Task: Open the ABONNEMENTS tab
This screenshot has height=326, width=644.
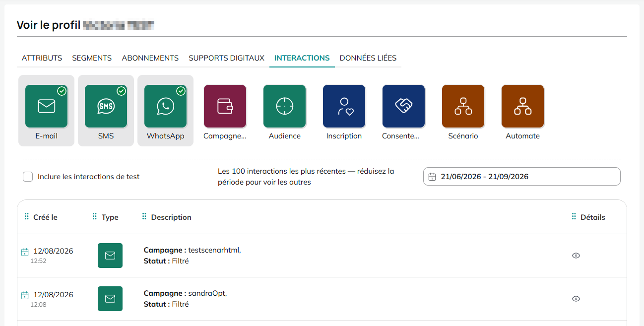Action: click(150, 58)
